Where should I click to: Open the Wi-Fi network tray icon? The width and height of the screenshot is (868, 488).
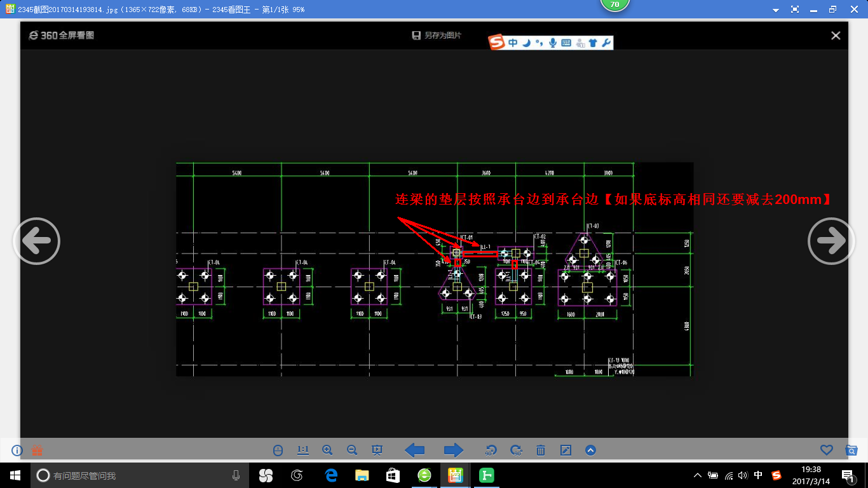(729, 475)
